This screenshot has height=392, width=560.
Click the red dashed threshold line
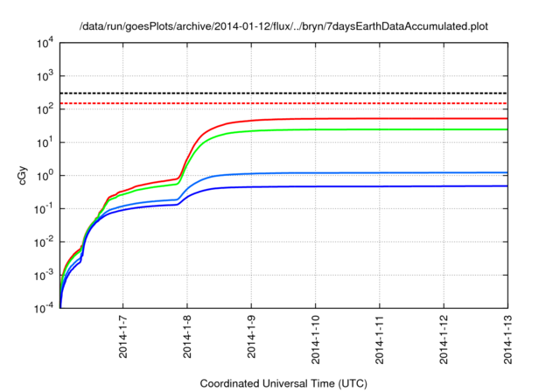283,103
